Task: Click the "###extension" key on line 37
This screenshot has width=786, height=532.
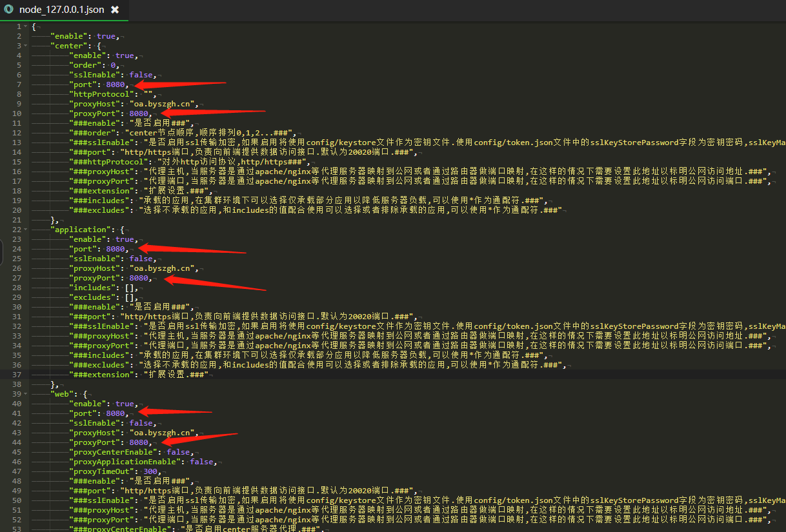Action: (102, 375)
